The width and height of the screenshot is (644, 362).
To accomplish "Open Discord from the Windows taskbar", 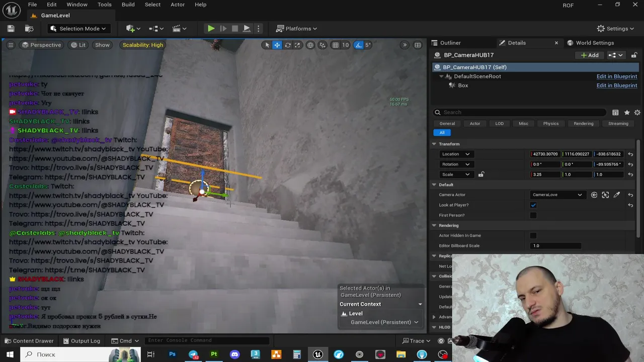I will [234, 354].
